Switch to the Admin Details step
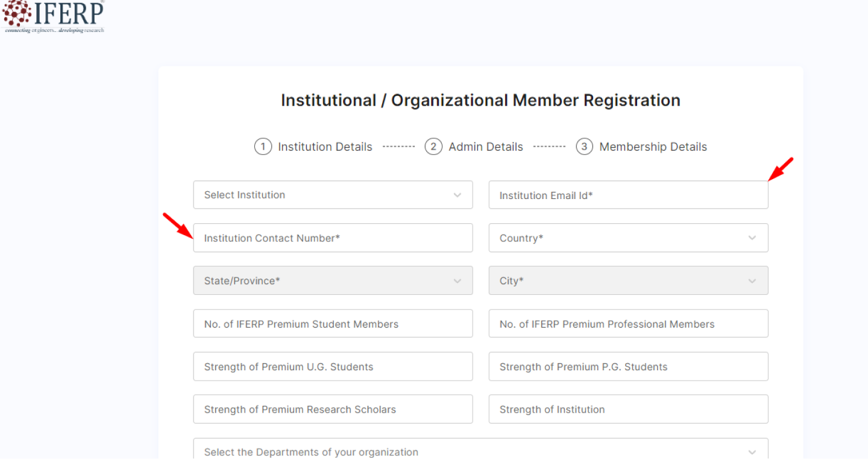Viewport: 868px width, 459px height. [486, 146]
